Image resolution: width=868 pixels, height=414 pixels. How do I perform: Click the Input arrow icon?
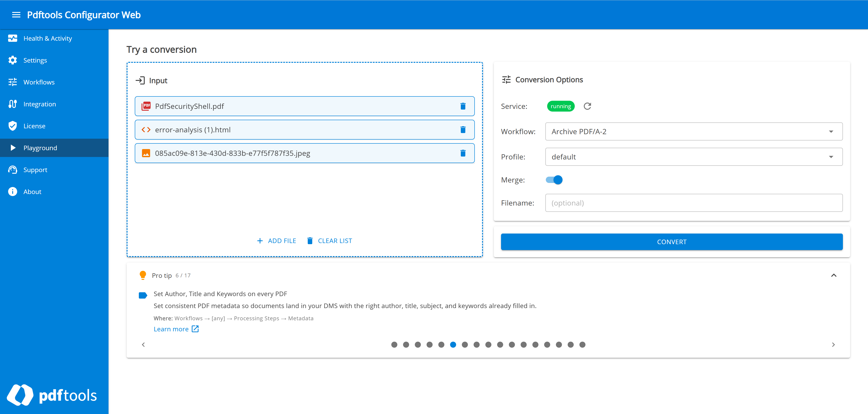140,80
